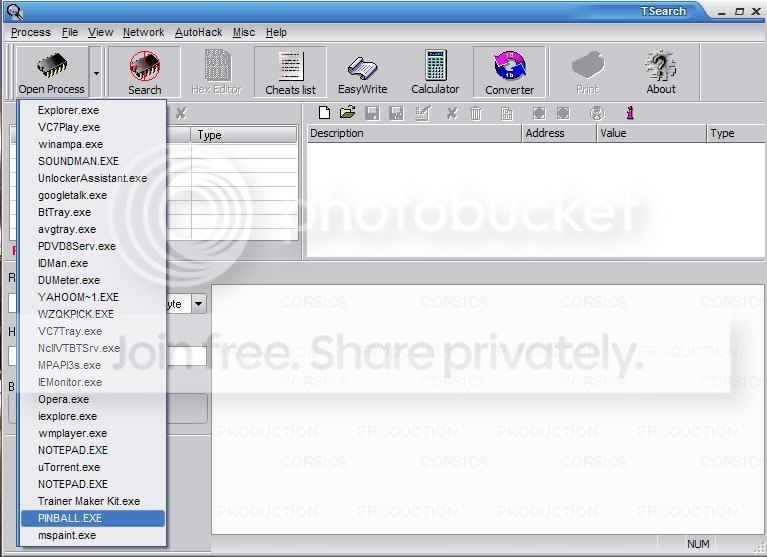Select PINBALL.EXE from process list
Screen dimensions: 767x557
(93, 518)
